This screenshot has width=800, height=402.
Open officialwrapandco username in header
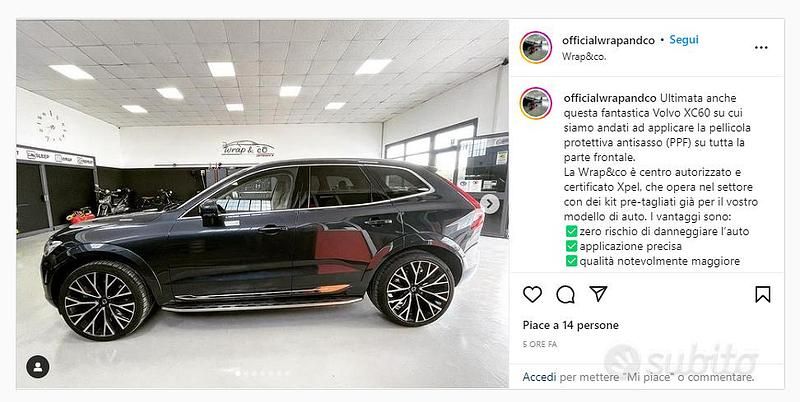point(608,40)
